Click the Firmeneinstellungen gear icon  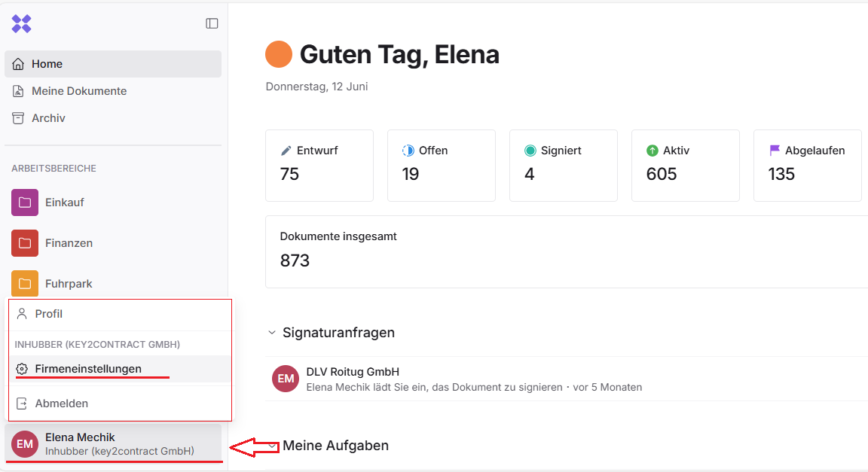click(22, 369)
